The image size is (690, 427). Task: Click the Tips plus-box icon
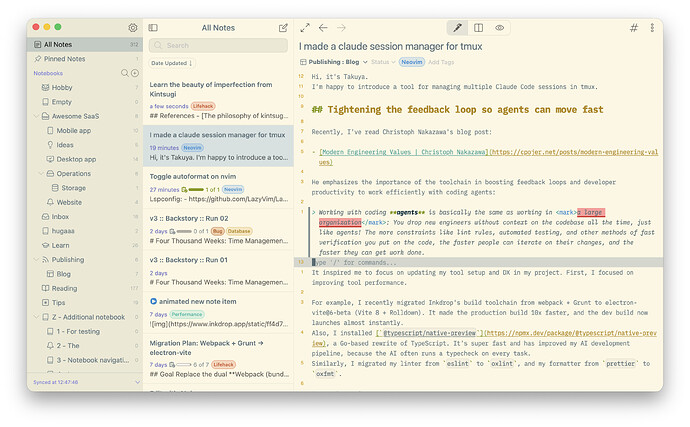pyautogui.click(x=45, y=302)
